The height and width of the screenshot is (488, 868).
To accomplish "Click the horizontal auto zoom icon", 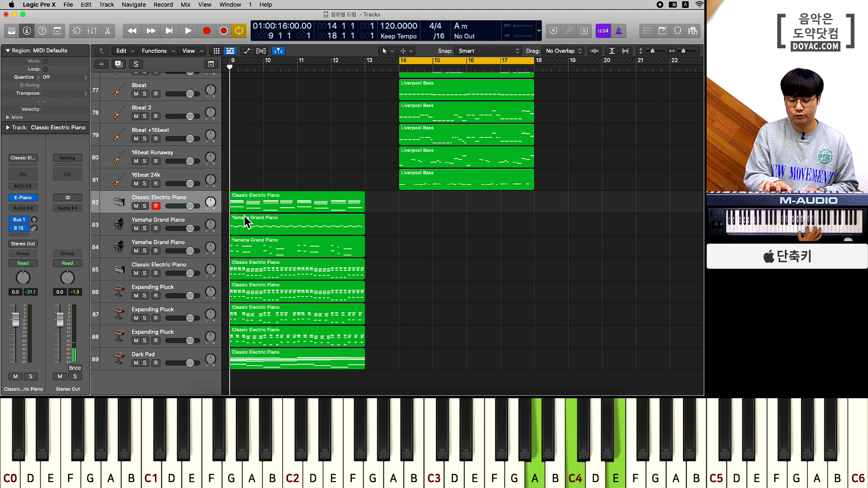I will pos(626,51).
